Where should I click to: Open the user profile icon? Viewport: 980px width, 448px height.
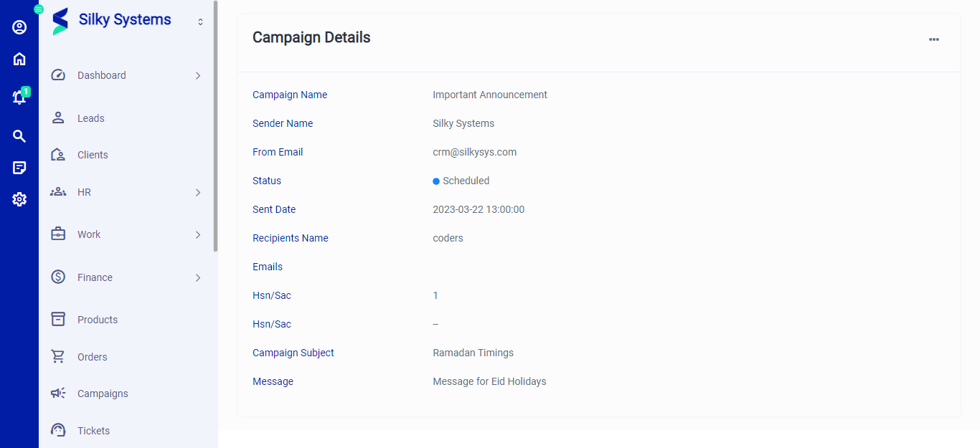tap(19, 27)
